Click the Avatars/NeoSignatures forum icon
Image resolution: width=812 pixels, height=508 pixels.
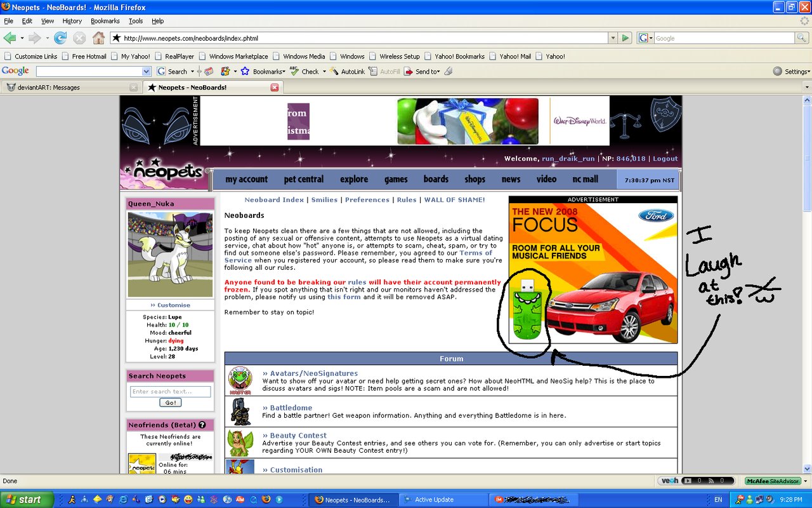[240, 380]
